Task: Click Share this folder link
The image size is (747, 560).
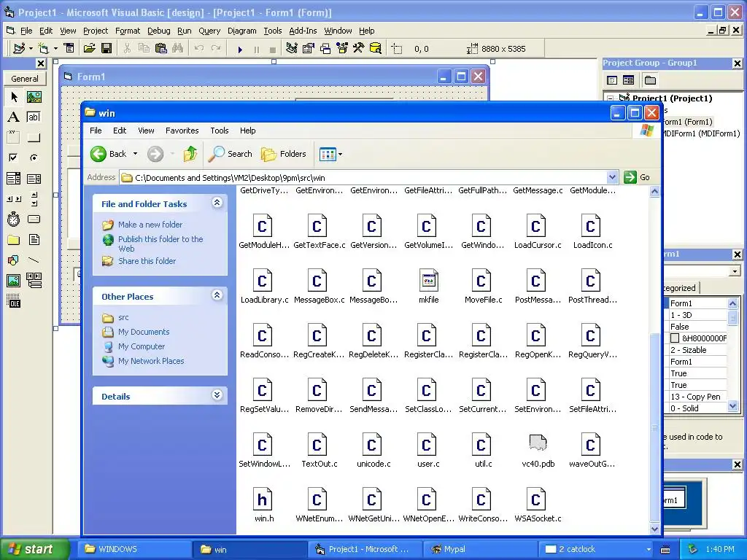Action: (147, 261)
